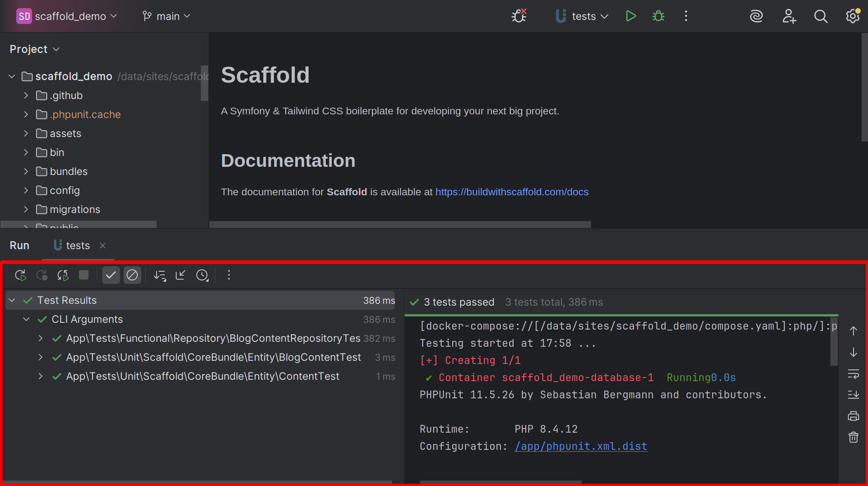
Task: Toggle Show Passed tests checkmark filter
Action: pyautogui.click(x=111, y=275)
